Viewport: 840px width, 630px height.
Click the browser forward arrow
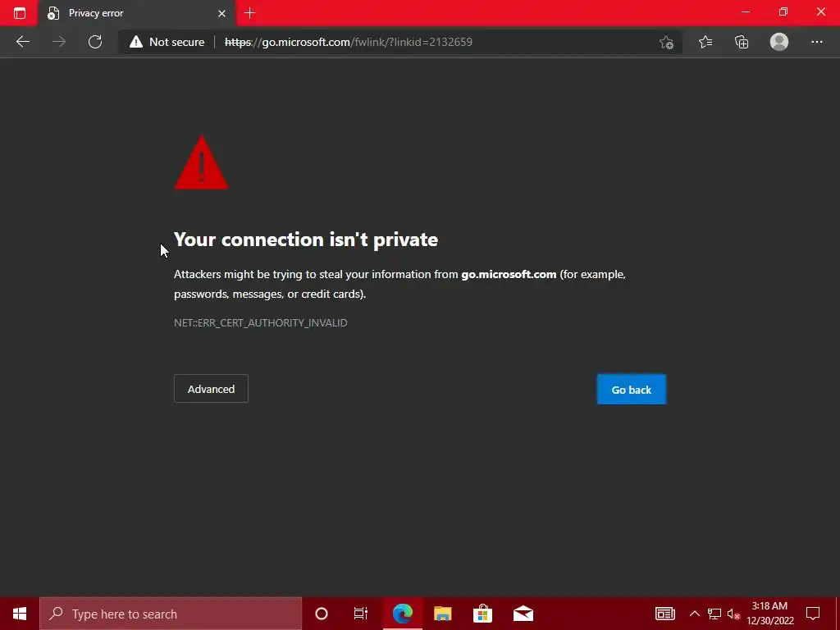(59, 42)
